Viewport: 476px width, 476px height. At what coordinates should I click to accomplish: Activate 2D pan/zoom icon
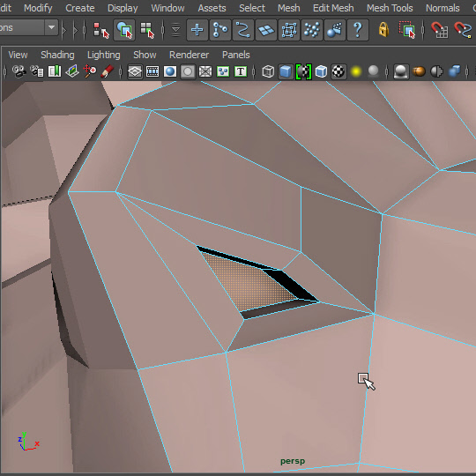pos(90,71)
